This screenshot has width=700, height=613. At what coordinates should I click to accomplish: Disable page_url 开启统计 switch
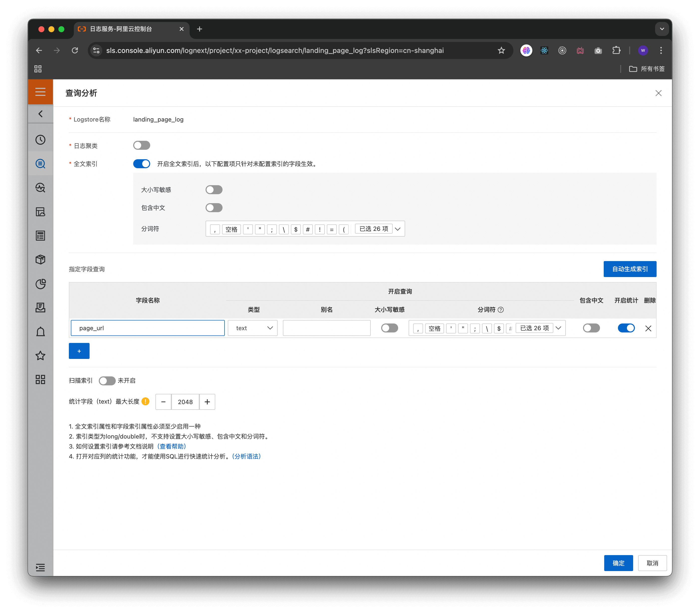click(x=626, y=328)
